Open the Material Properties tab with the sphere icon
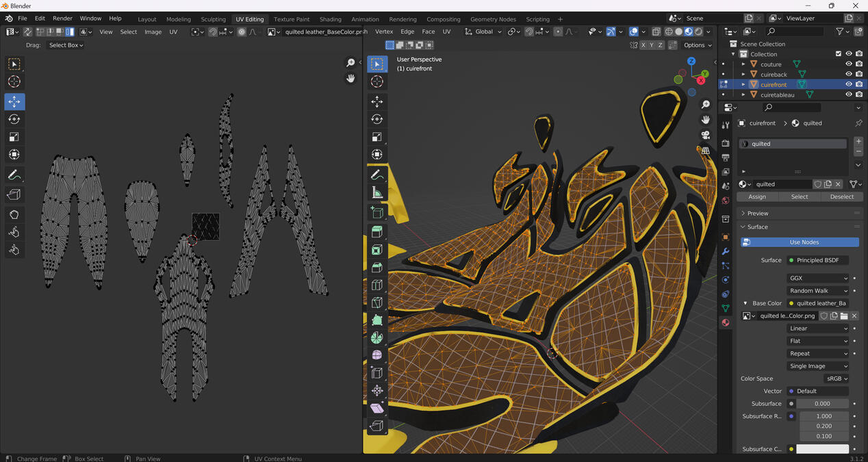 [x=725, y=322]
